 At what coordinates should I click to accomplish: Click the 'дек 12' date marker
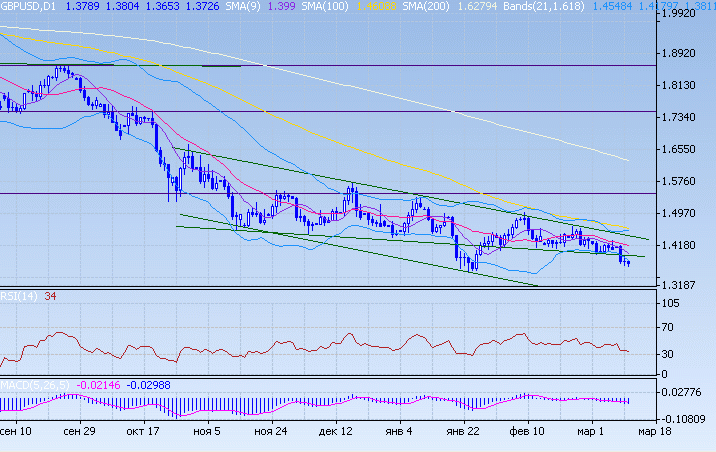pos(335,432)
